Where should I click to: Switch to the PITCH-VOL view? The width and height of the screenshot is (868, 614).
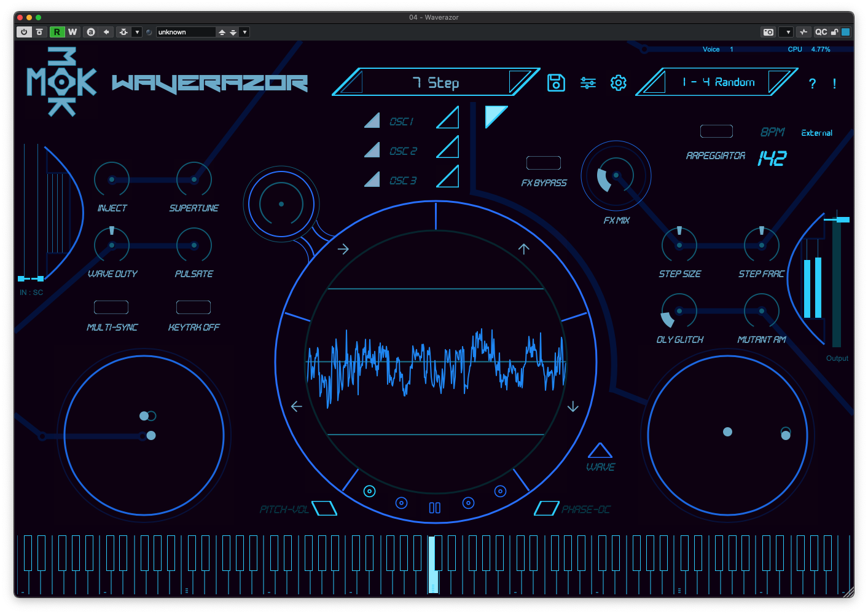pos(326,508)
